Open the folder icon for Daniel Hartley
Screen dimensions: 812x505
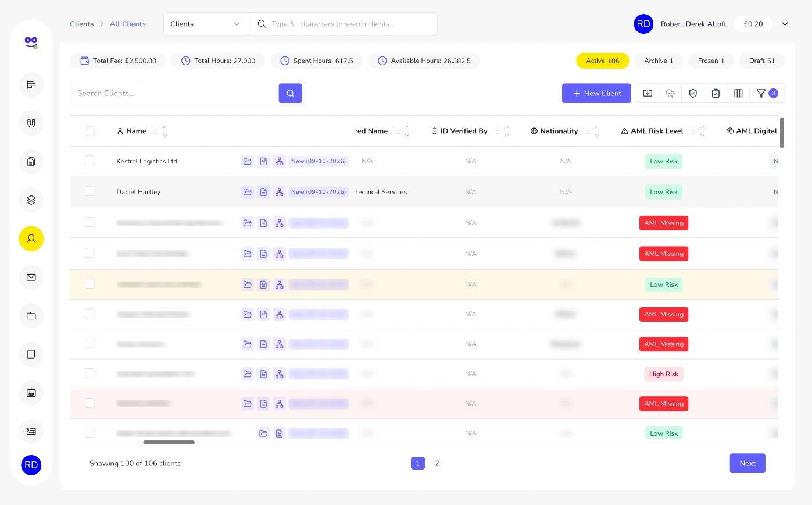coord(247,192)
